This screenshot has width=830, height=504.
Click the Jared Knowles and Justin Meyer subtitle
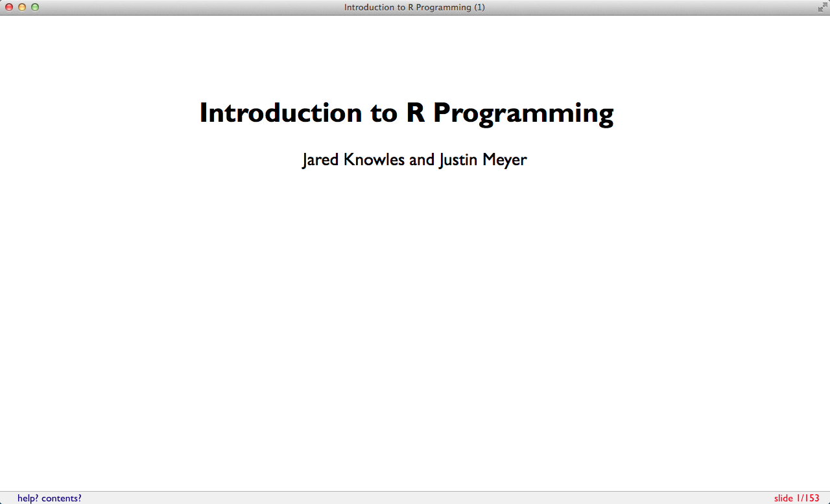[414, 159]
